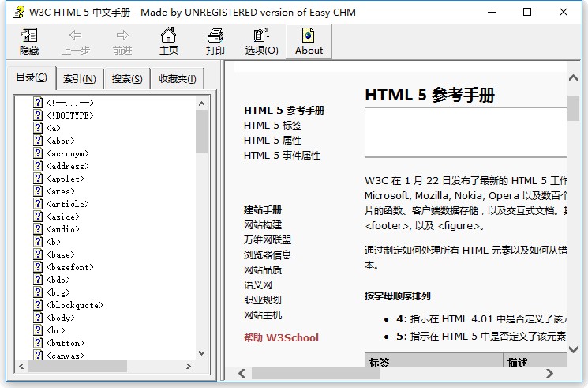The height and width of the screenshot is (388, 588).
Task: Open the 网站主机 link
Action: point(263,315)
